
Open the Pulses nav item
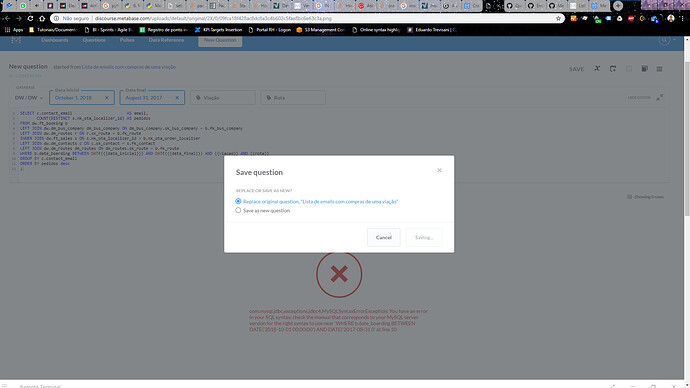[x=127, y=40]
